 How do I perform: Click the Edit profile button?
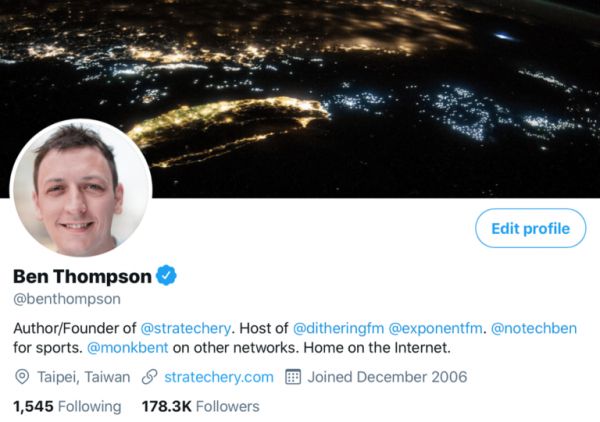[530, 228]
